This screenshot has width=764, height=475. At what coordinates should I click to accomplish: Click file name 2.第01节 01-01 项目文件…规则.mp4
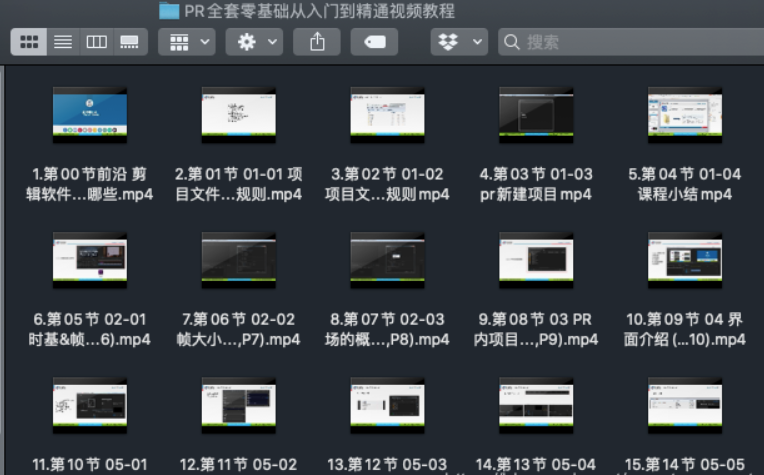pos(239,184)
